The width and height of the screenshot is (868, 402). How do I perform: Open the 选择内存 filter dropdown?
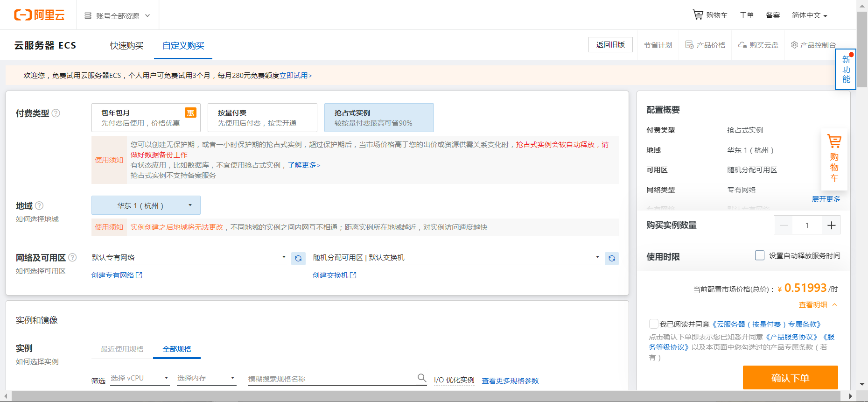tap(206, 378)
